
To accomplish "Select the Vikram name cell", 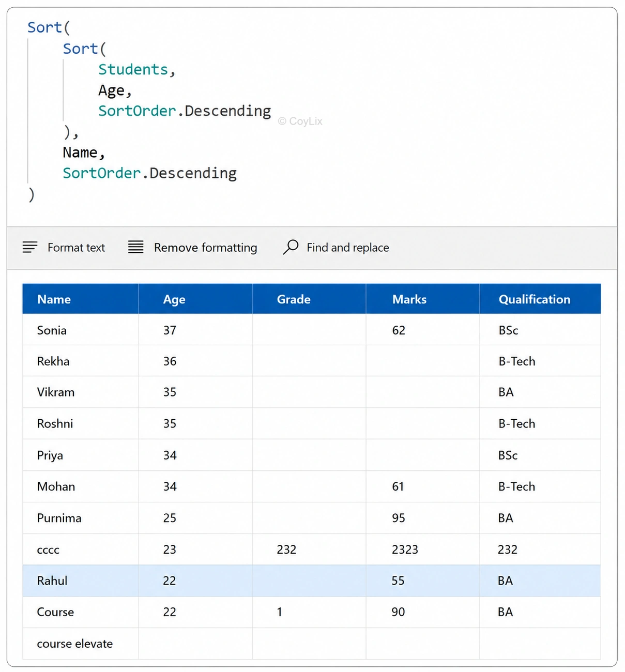I will pos(81,392).
